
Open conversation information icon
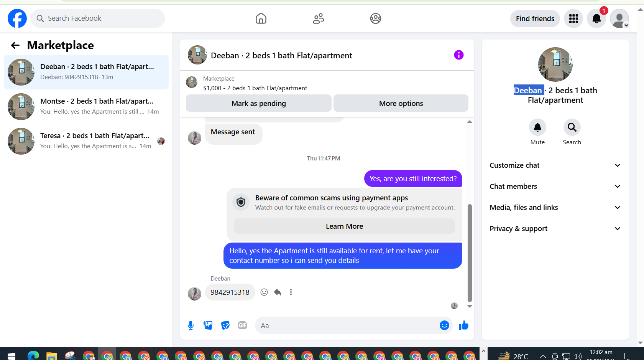[459, 55]
